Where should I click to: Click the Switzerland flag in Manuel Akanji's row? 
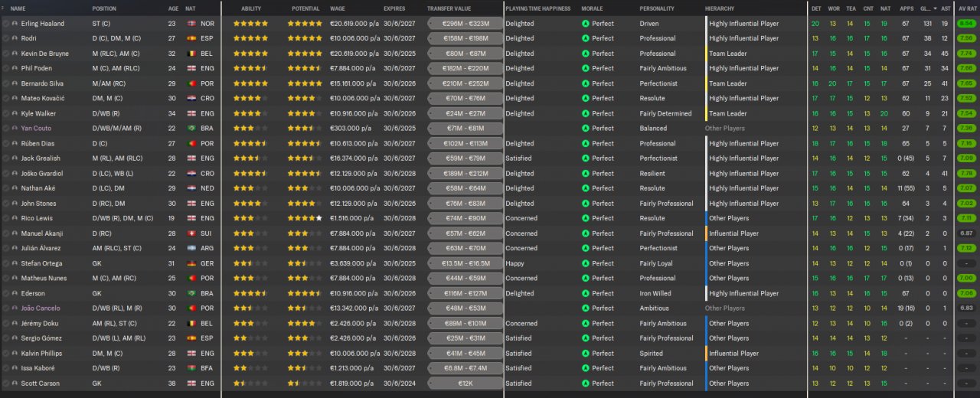190,233
